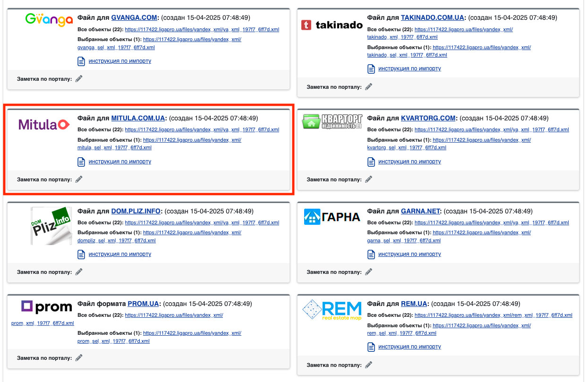
Task: Open all objects XML link for Kvartorg
Action: pyautogui.click(x=492, y=130)
